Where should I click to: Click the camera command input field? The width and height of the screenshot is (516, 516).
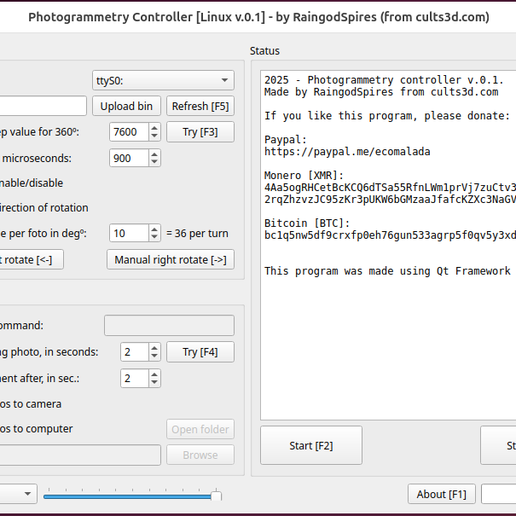click(169, 325)
